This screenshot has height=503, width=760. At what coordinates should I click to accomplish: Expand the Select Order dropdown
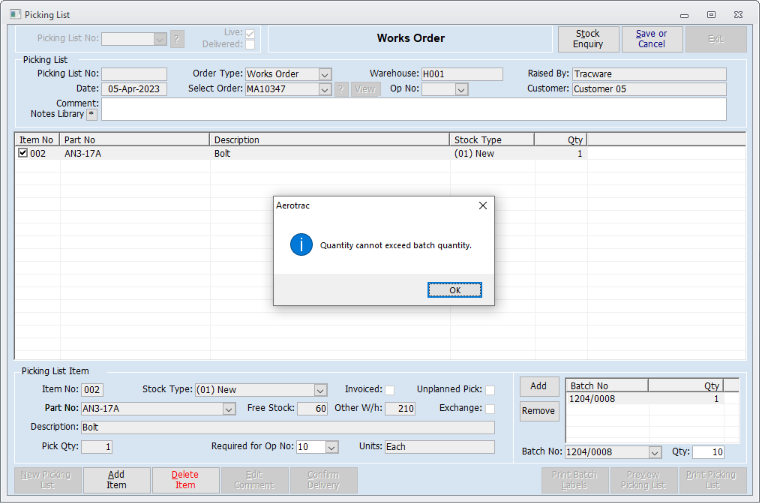coord(325,89)
